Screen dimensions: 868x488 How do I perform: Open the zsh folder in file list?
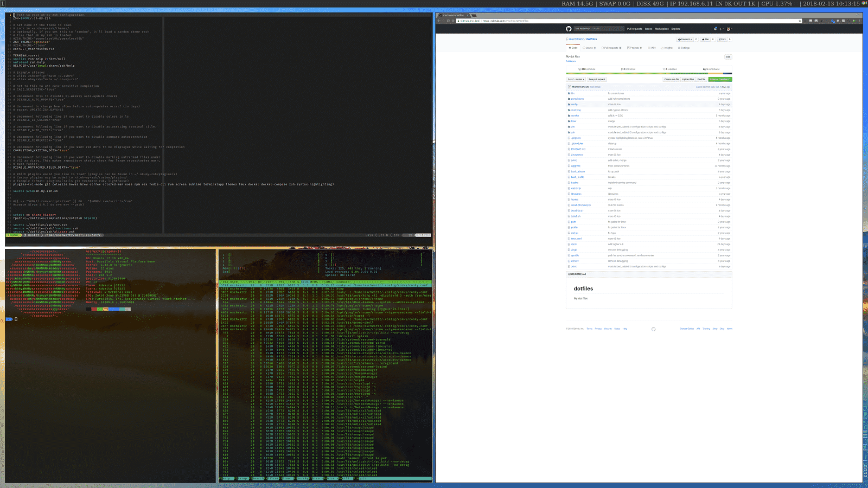pos(573,132)
